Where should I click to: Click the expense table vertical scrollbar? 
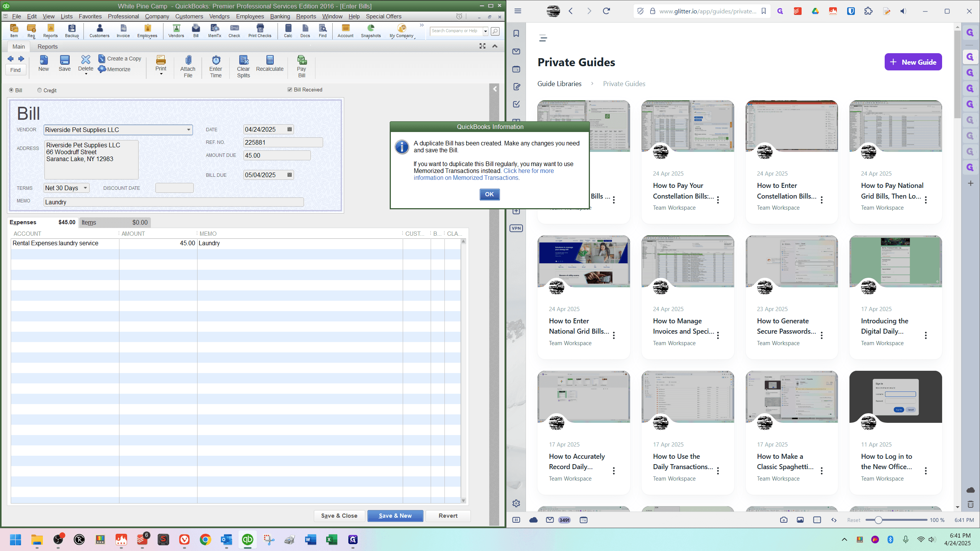point(463,371)
